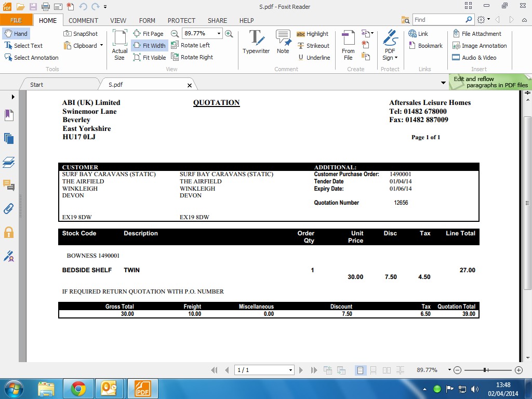Switch to the SHARE ribbon tab
The height and width of the screenshot is (399, 532).
tap(217, 20)
